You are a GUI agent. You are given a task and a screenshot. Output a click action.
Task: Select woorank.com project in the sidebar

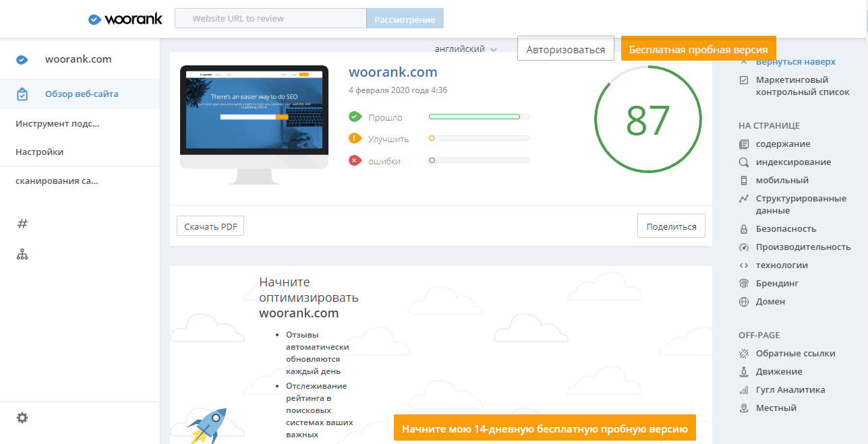coord(80,59)
